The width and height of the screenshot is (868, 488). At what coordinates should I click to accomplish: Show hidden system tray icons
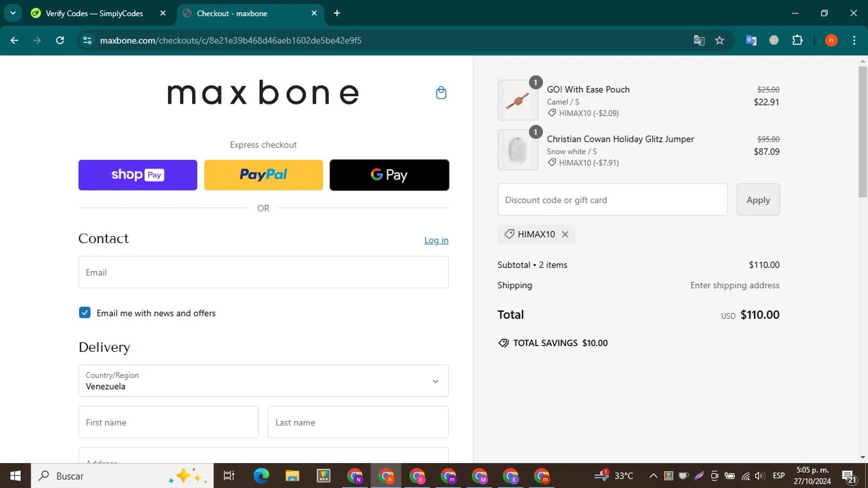(653, 476)
